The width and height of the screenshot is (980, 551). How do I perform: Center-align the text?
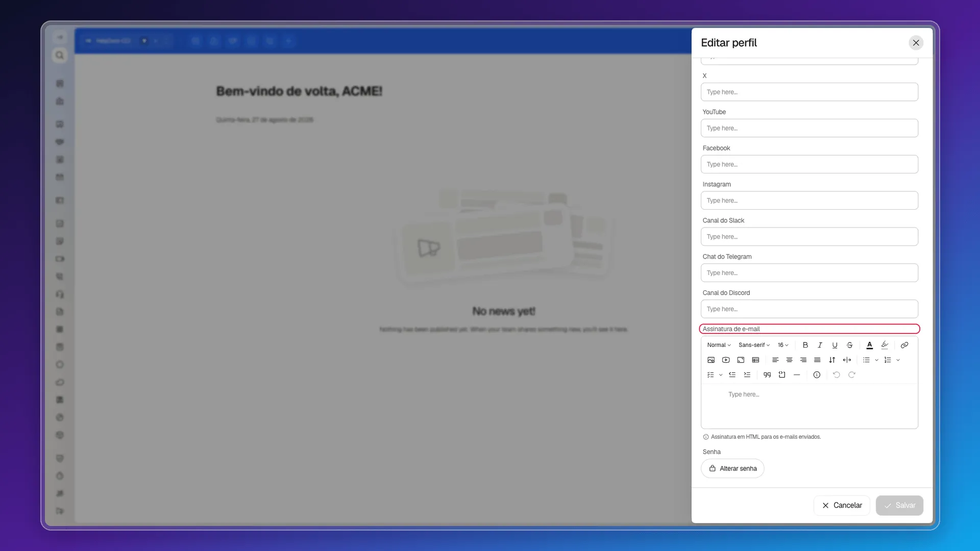coord(790,360)
